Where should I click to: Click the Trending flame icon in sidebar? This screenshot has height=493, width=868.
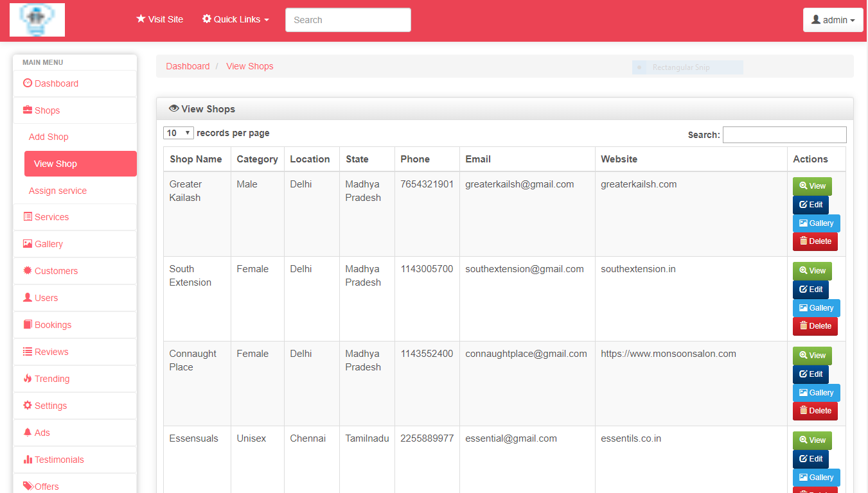[28, 379]
